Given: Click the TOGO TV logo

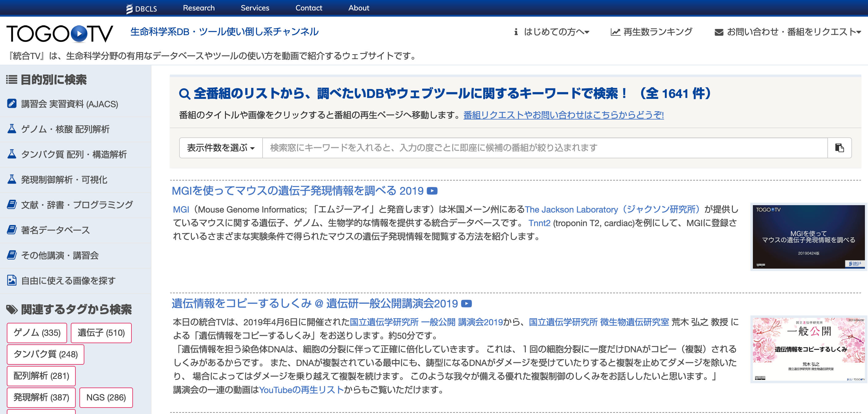Looking at the screenshot, I should (60, 34).
